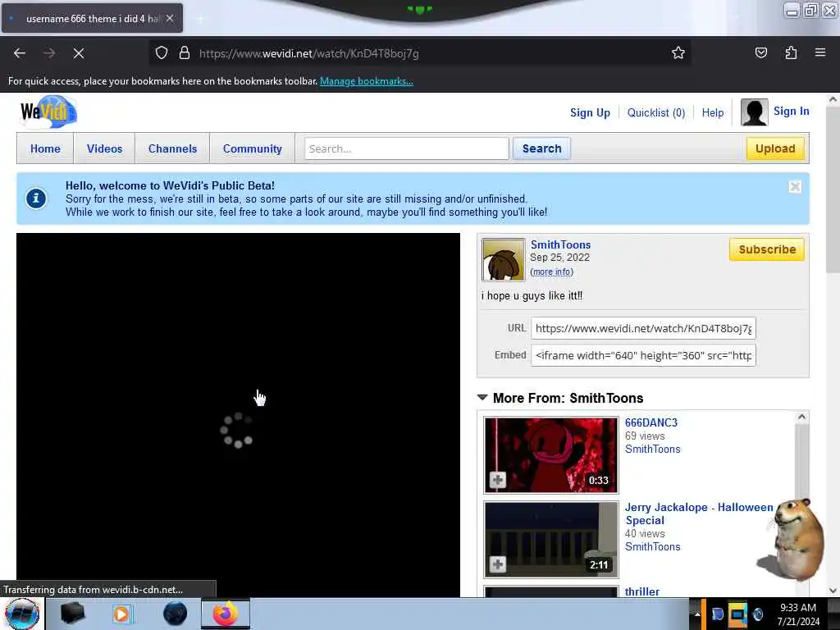Select the video URL field

point(643,328)
